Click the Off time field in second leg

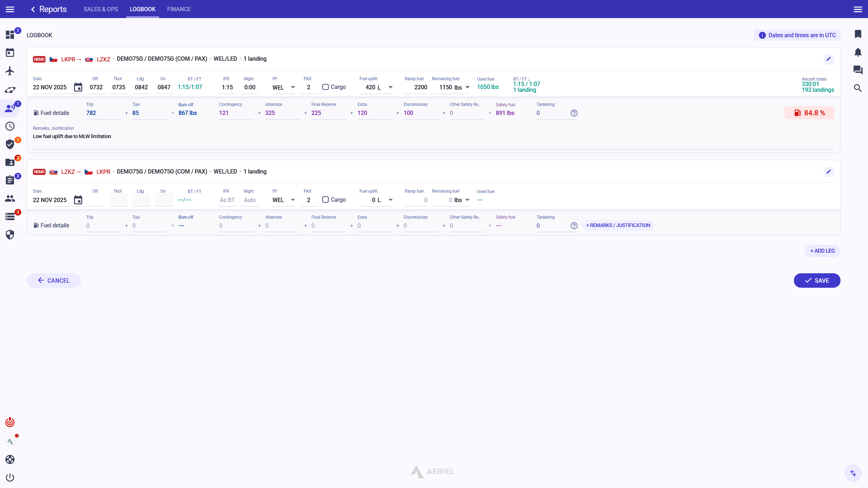pos(96,200)
